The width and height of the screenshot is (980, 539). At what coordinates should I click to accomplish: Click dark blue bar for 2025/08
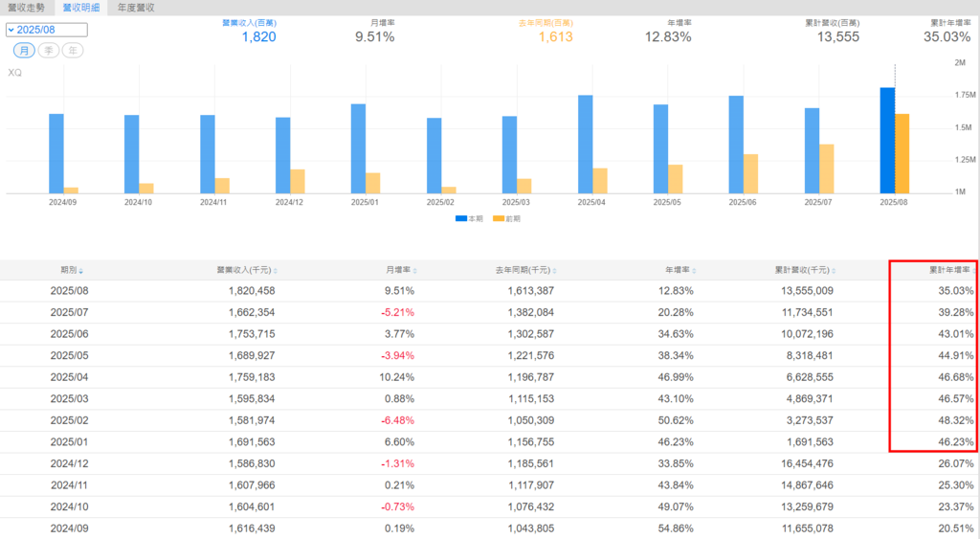click(x=887, y=141)
